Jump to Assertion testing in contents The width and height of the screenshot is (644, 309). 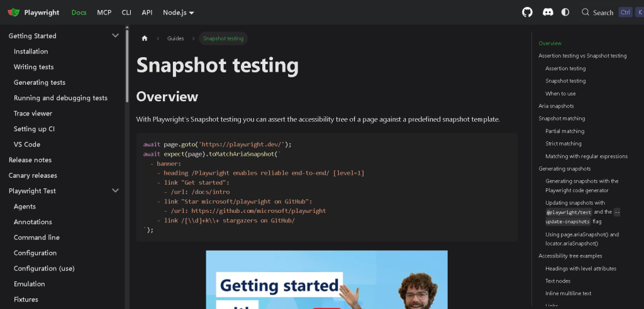[565, 68]
